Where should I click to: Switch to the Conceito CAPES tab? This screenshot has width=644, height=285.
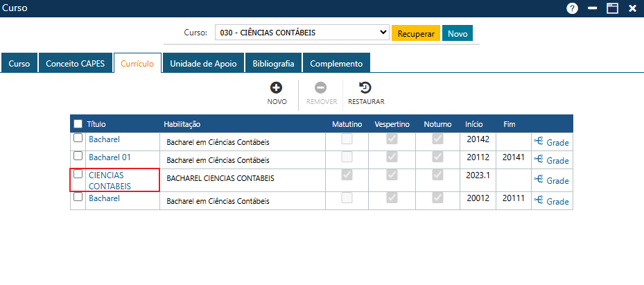[75, 64]
